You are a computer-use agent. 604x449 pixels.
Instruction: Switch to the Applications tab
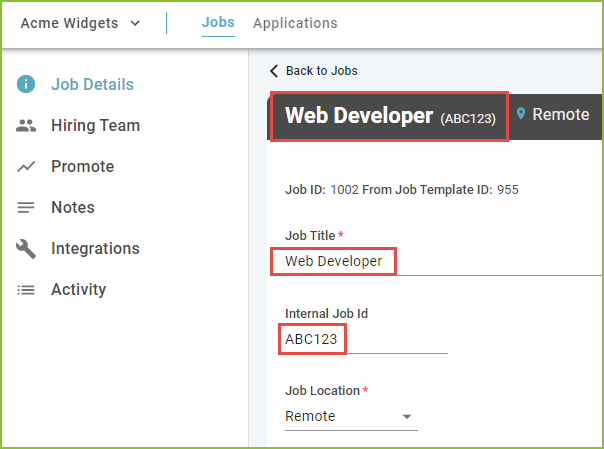(x=295, y=23)
